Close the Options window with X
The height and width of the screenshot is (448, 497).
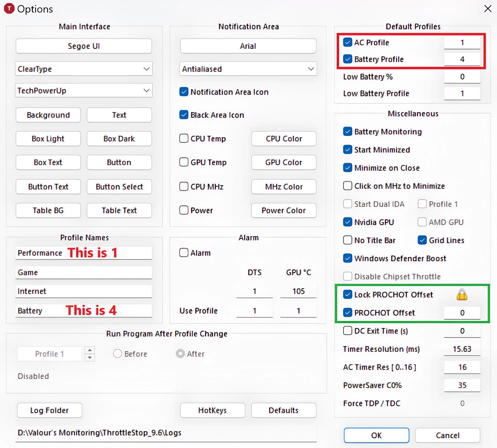[x=488, y=9]
